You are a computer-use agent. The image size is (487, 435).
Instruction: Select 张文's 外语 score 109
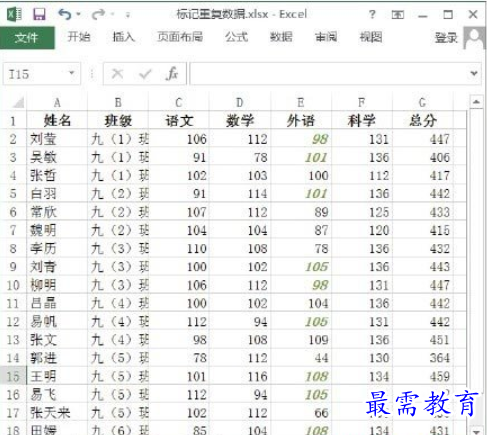pos(301,340)
